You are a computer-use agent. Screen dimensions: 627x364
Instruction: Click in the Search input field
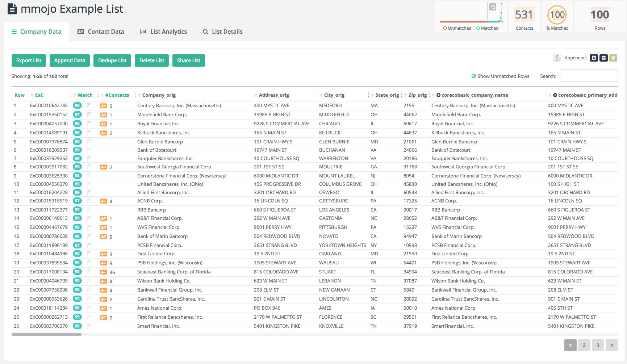[x=589, y=76]
